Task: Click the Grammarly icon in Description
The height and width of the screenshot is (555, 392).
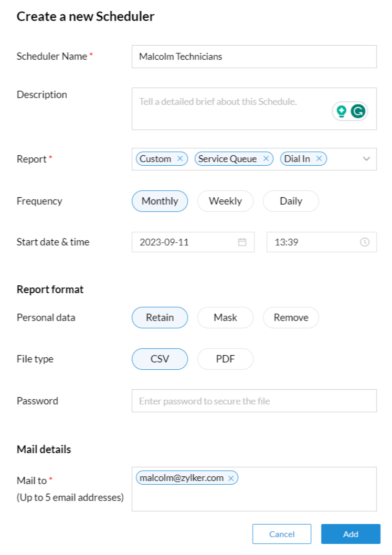Action: point(358,111)
